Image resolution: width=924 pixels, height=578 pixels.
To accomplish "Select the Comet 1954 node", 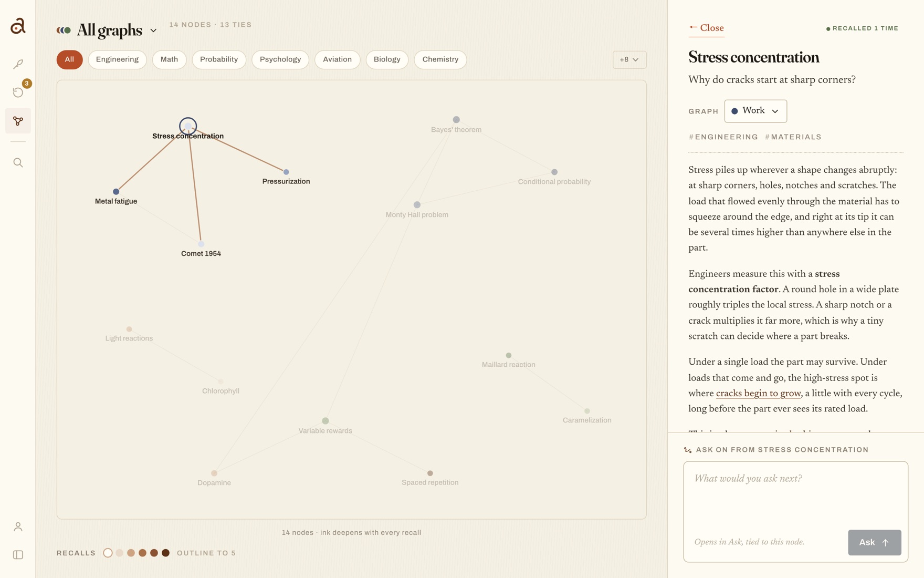I will (201, 244).
